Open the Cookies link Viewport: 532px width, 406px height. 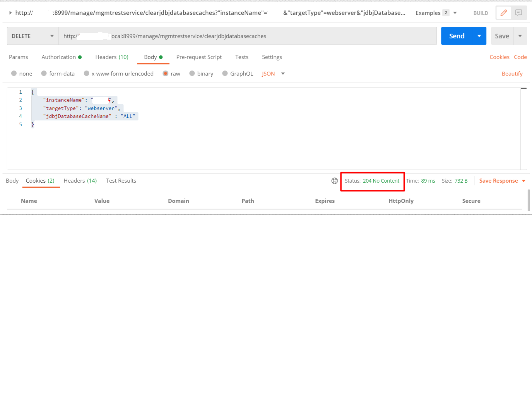point(499,57)
